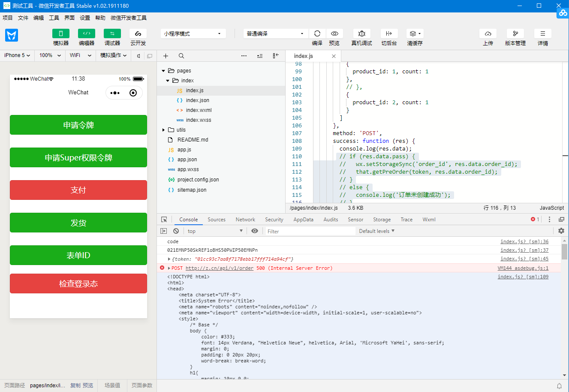Toggle the editor panel (编辑器)
Screen dimensions: 569x392
[87, 34]
